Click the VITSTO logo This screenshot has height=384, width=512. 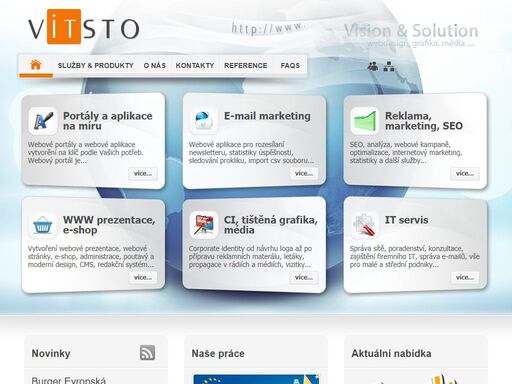point(84,27)
